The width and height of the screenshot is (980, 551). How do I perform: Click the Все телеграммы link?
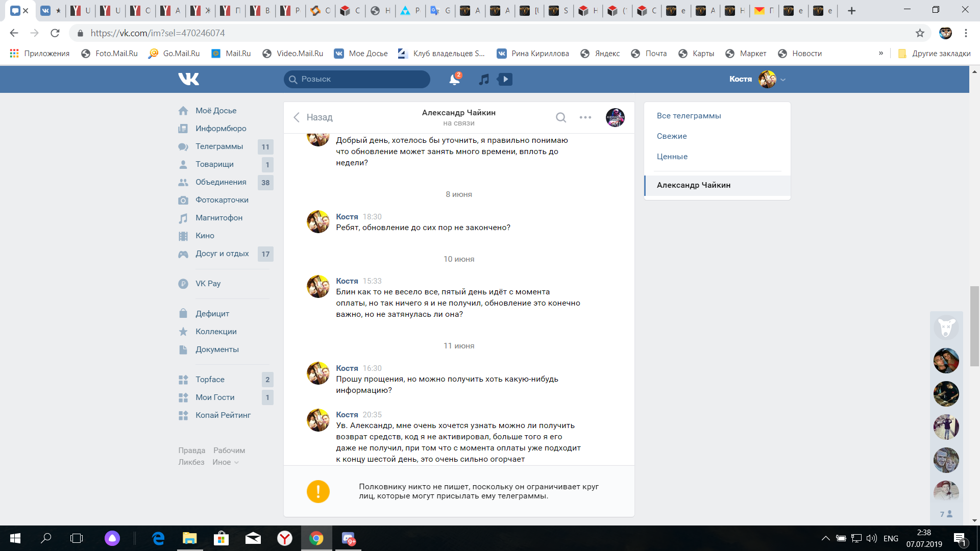pyautogui.click(x=689, y=116)
